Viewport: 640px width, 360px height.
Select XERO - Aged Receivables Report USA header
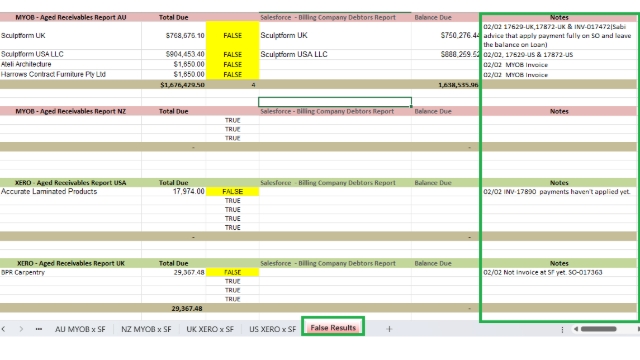pos(71,183)
